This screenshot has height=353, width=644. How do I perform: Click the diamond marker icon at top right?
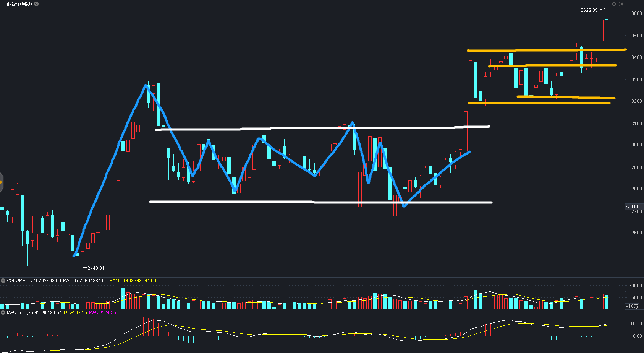[x=614, y=4]
